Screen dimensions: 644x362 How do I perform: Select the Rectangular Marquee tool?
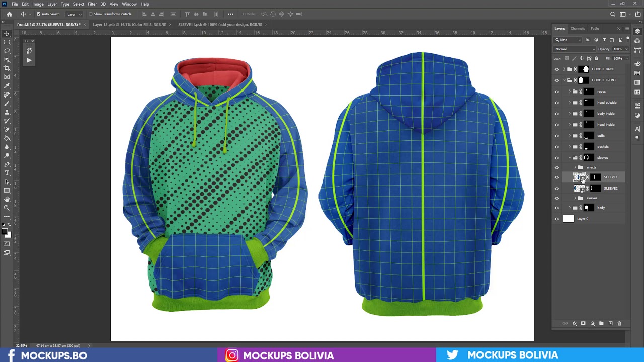[x=7, y=42]
